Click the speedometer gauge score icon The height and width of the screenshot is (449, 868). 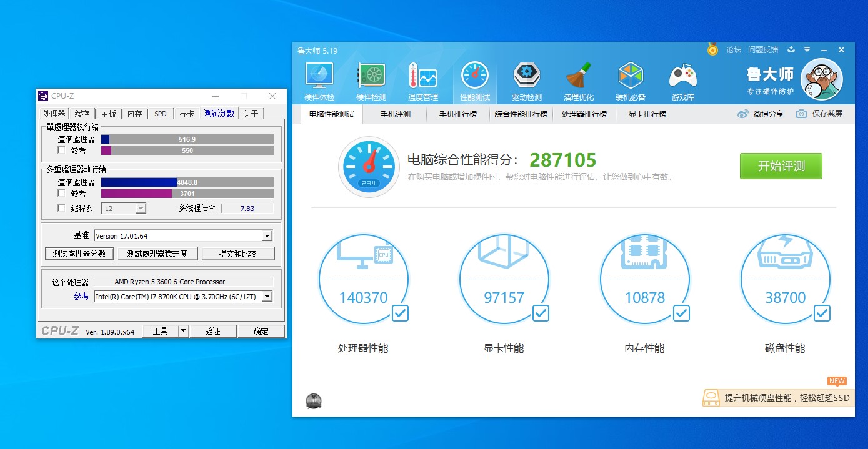pyautogui.click(x=369, y=167)
